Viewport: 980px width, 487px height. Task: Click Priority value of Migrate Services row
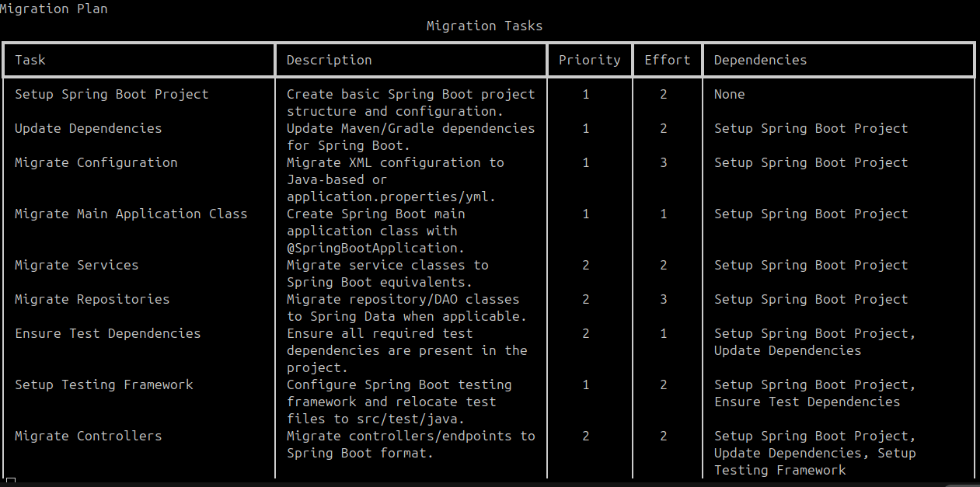(586, 265)
